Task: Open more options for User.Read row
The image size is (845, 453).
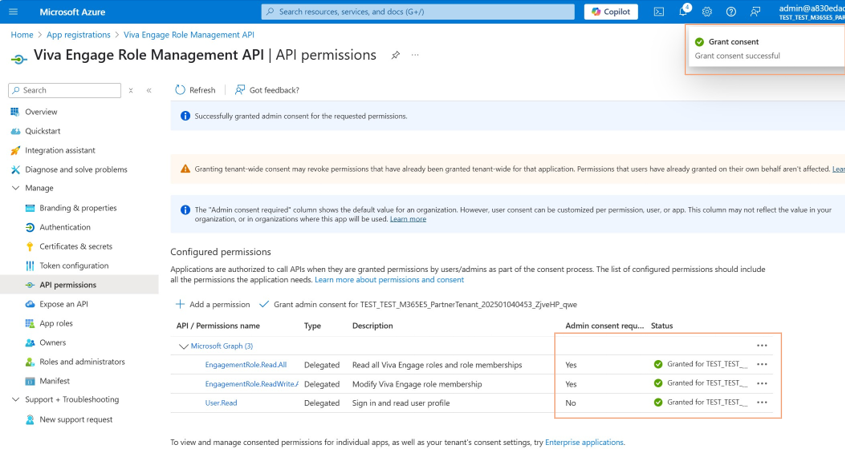Action: pos(761,402)
